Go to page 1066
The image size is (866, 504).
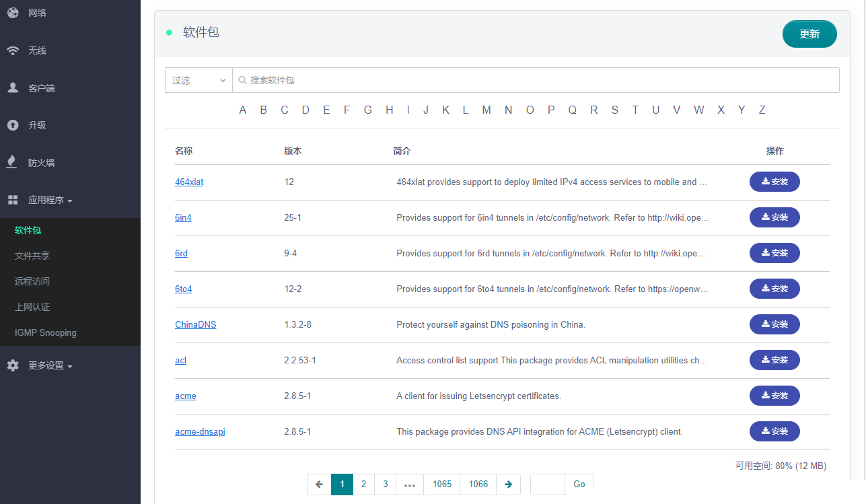click(x=478, y=484)
